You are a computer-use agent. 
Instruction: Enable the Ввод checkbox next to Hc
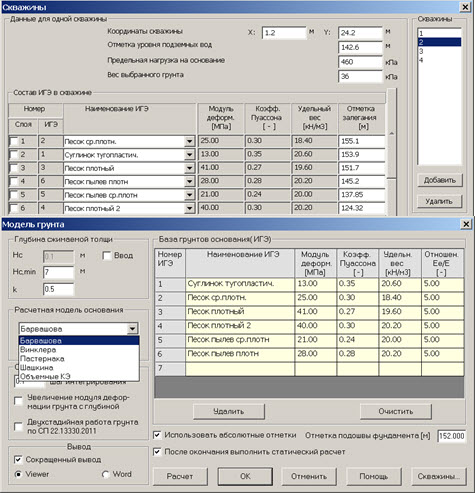107,256
